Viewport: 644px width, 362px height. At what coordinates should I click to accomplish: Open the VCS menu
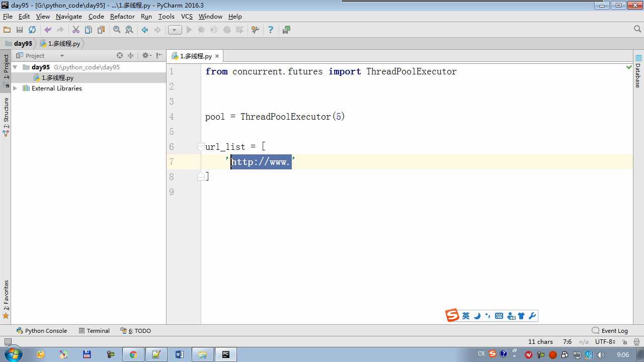[x=187, y=17]
